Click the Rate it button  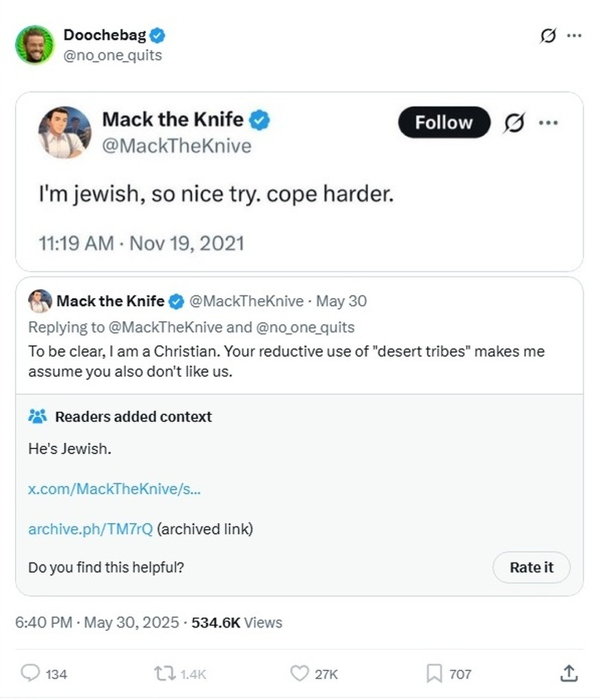pyautogui.click(x=531, y=567)
